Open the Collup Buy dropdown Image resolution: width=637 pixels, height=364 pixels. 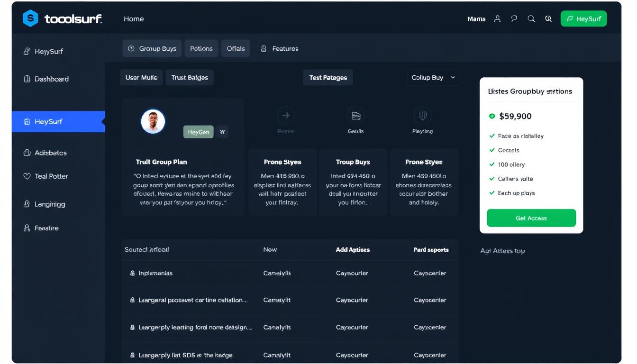coord(433,78)
